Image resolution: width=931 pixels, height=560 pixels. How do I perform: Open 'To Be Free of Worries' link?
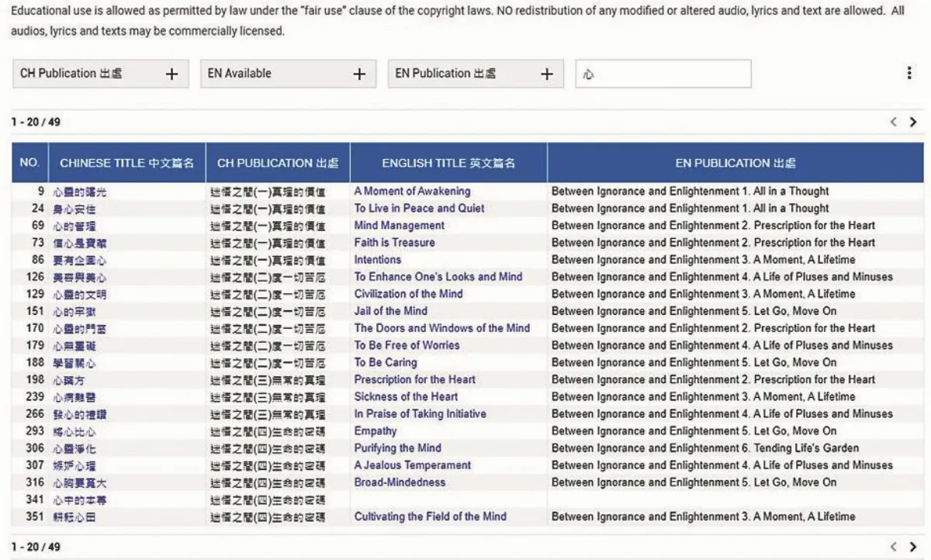(407, 344)
